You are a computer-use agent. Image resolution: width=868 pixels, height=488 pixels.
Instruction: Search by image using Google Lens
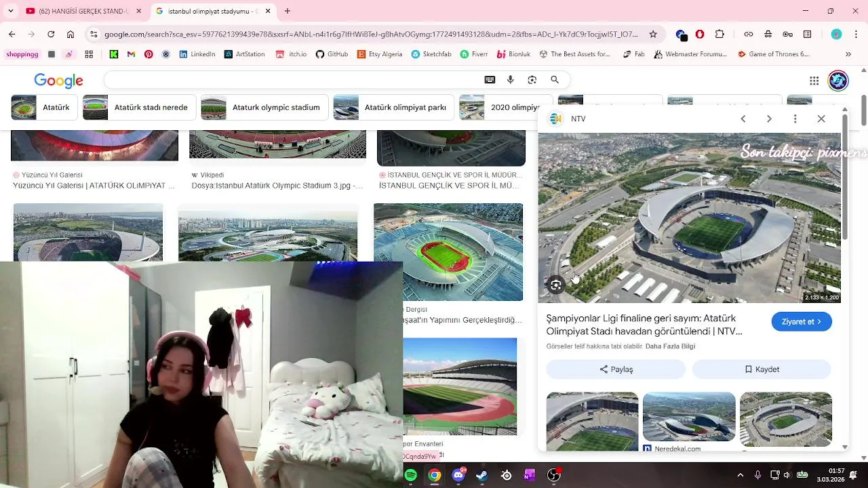tap(532, 80)
